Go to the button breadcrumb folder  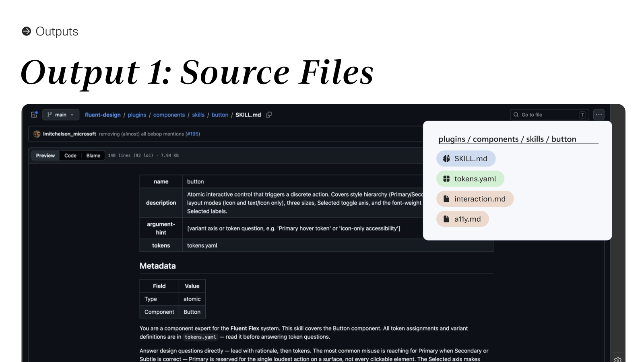220,115
